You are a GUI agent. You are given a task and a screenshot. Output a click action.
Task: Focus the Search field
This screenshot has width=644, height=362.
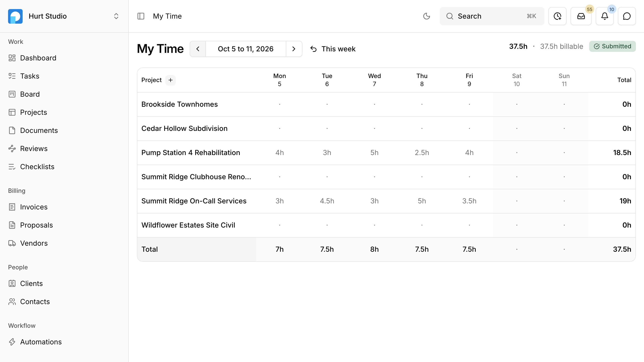(492, 16)
